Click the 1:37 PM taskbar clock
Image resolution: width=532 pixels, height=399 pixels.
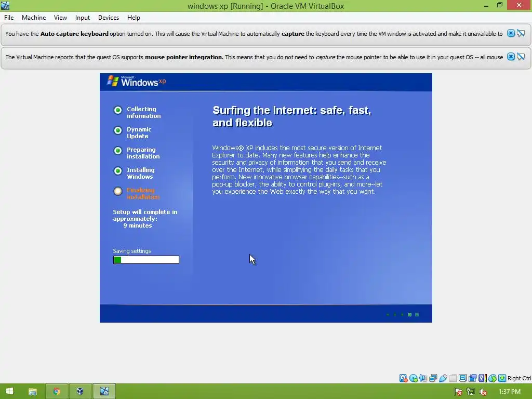tap(510, 392)
